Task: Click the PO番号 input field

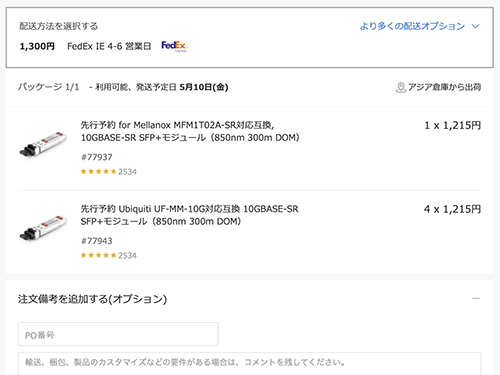Action: [x=118, y=334]
